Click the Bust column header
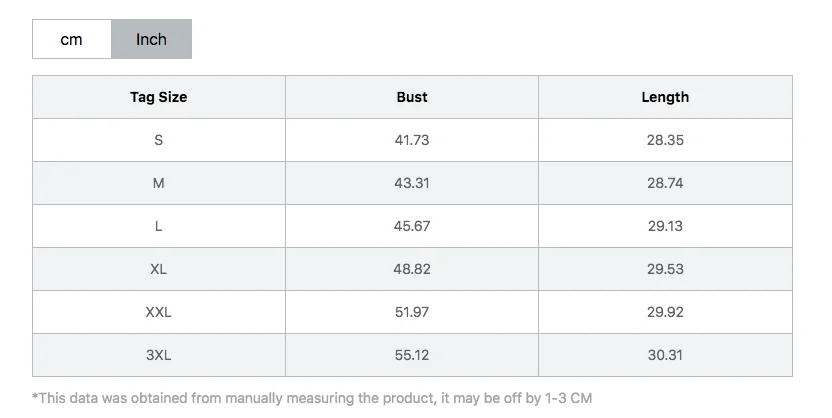Screen dimensions: 832x418 412,97
